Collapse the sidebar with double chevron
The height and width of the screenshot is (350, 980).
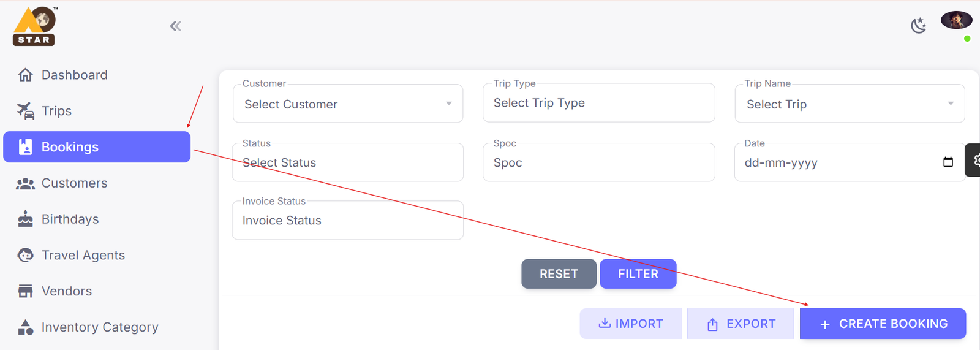[x=176, y=26]
